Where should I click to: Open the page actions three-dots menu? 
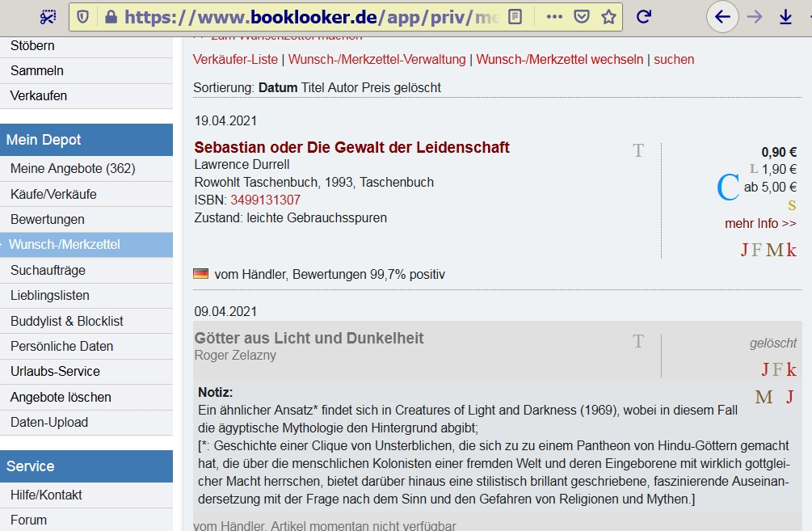click(x=554, y=17)
